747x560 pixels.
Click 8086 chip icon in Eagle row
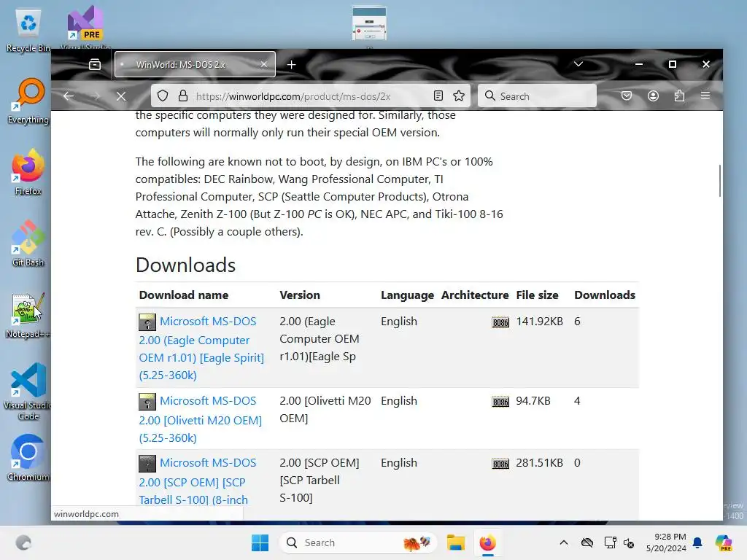click(500, 322)
